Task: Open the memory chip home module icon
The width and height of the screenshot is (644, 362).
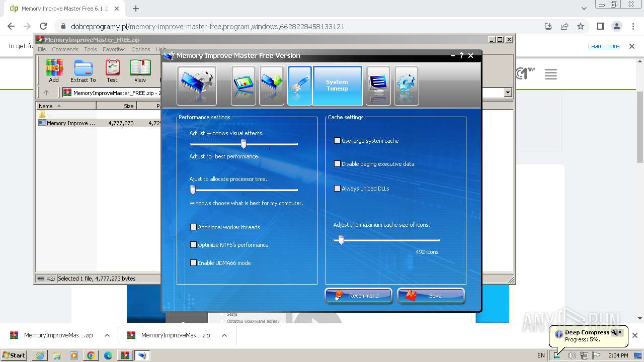Action: coord(197,85)
